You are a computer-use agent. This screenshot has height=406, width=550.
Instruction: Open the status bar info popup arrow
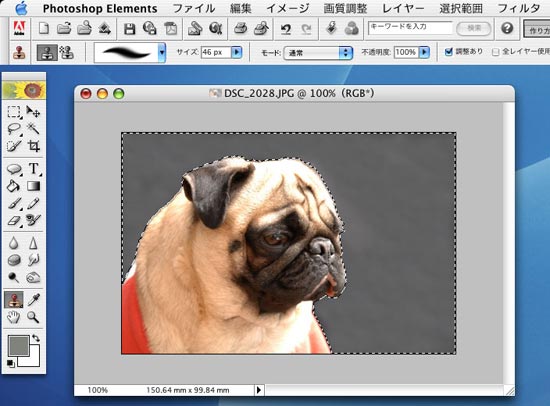pos(259,390)
